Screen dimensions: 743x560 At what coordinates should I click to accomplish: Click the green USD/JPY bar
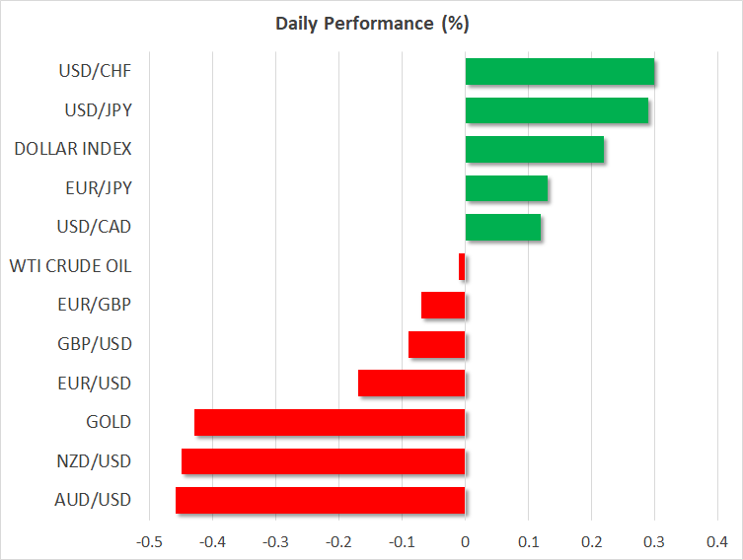557,110
